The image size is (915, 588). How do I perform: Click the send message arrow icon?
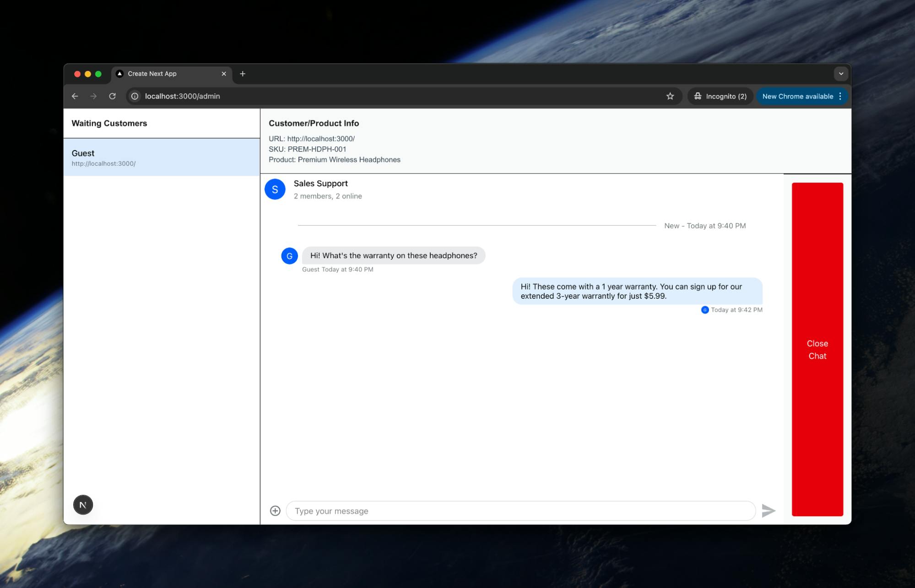[x=768, y=511]
